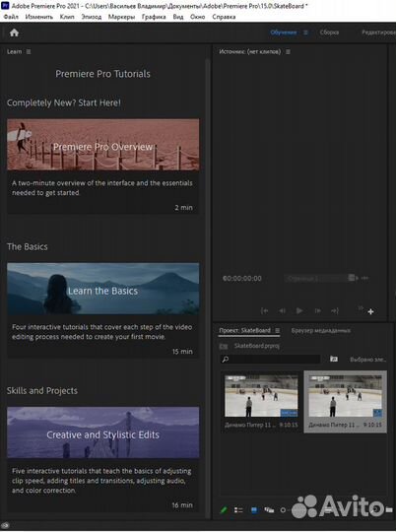Viewport: 396px width, 532px height.
Task: Click the SkateBoard.prproj file name
Action: pos(257,346)
